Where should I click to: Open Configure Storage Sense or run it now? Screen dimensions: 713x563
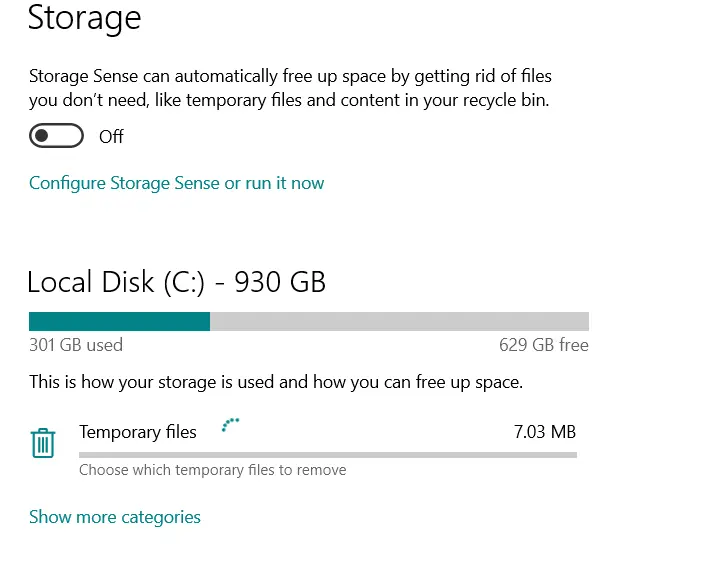(176, 183)
